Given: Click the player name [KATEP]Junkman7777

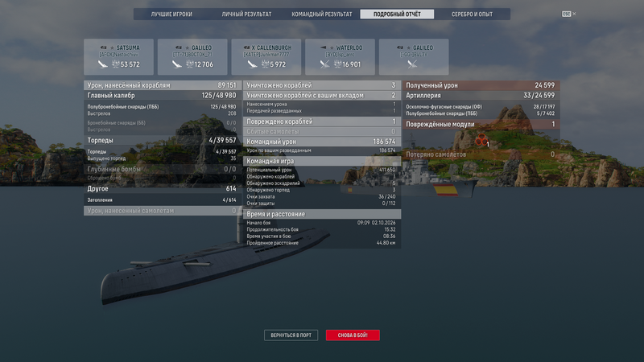Looking at the screenshot, I should (x=266, y=55).
